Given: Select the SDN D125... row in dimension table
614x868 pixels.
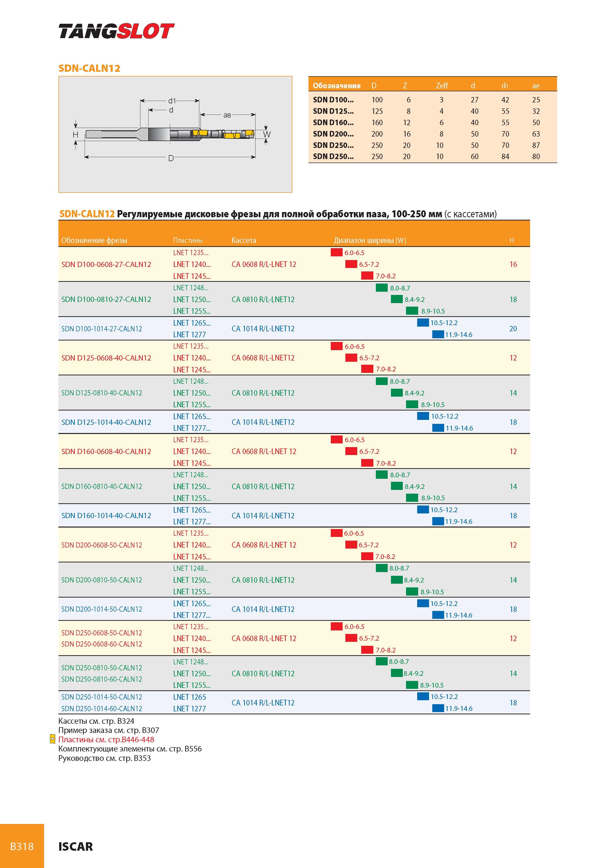Looking at the screenshot, I should coord(433,111).
